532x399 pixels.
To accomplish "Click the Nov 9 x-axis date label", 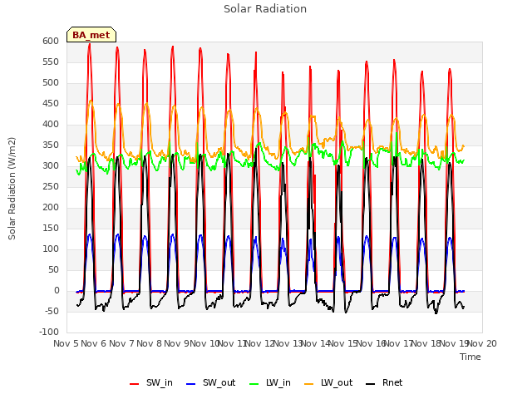I will 177,343.
